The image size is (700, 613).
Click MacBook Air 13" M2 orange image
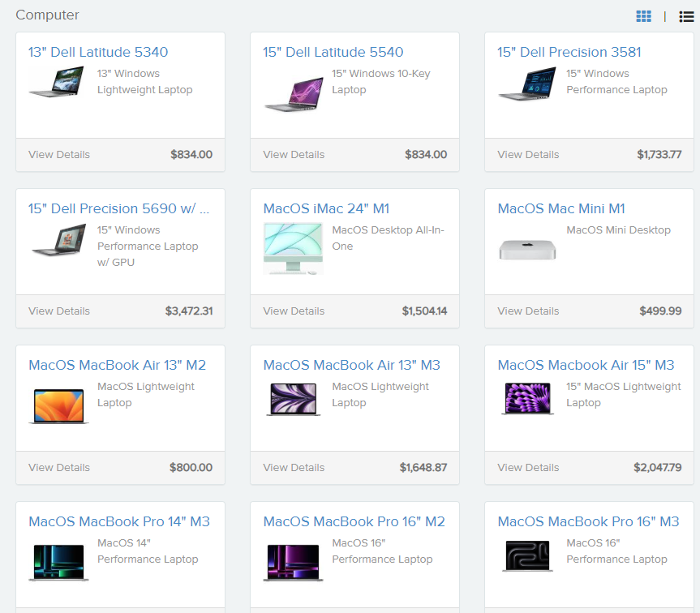[58, 406]
